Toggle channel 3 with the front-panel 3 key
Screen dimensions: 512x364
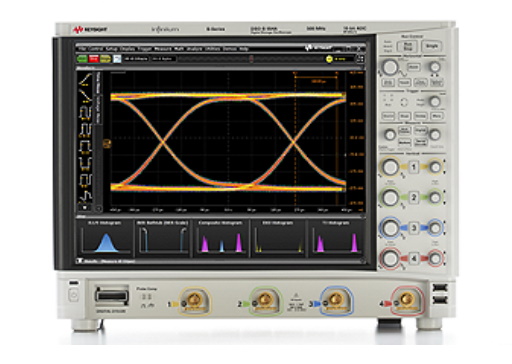pos(414,228)
